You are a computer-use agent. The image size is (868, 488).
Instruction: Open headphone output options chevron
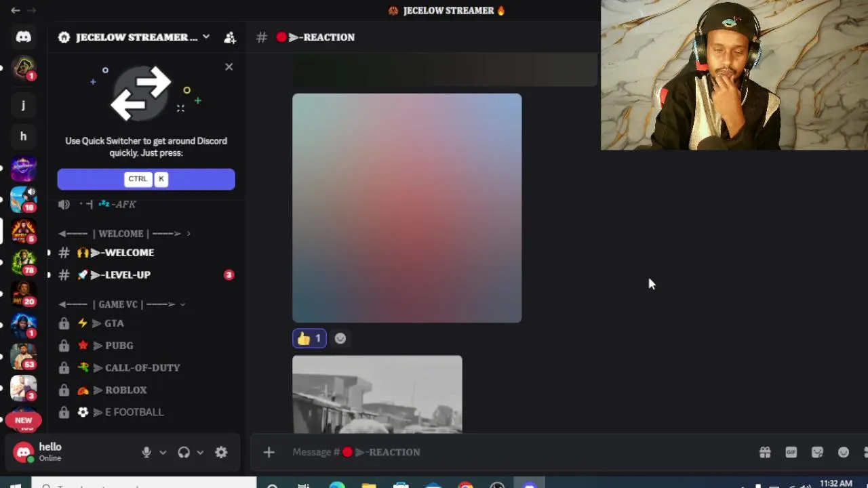pos(200,453)
